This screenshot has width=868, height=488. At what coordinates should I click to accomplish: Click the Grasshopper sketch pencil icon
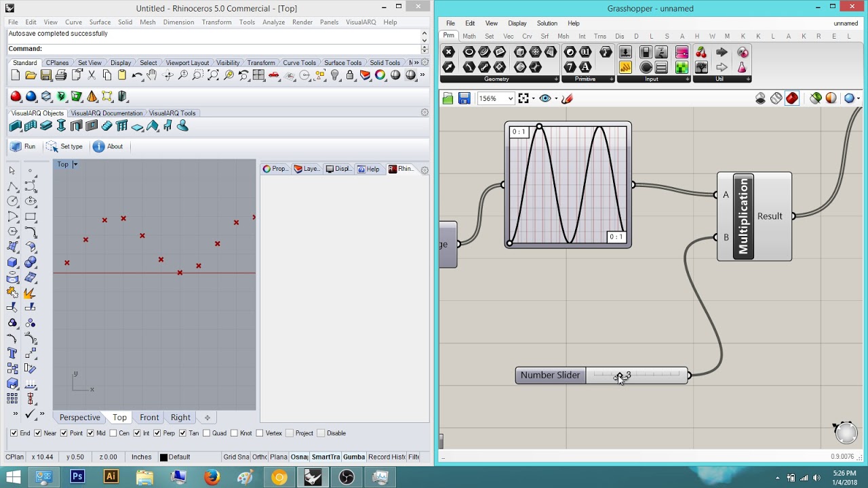click(568, 99)
